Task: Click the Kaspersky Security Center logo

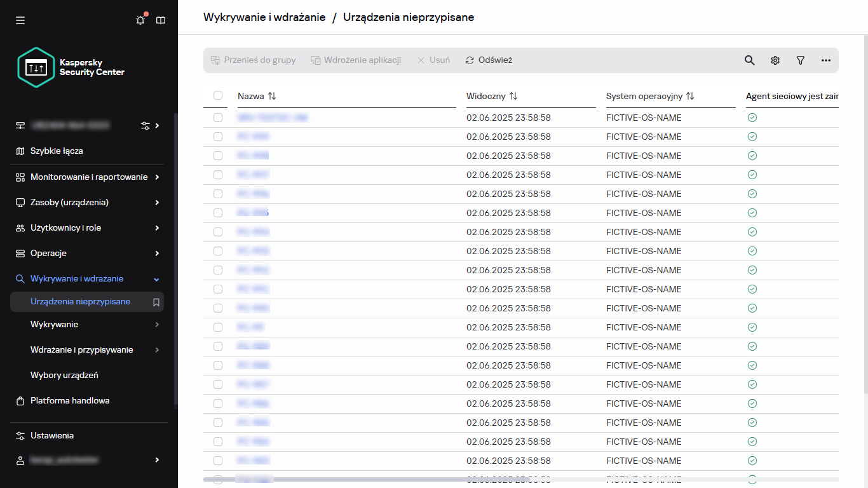Action: 71,67
